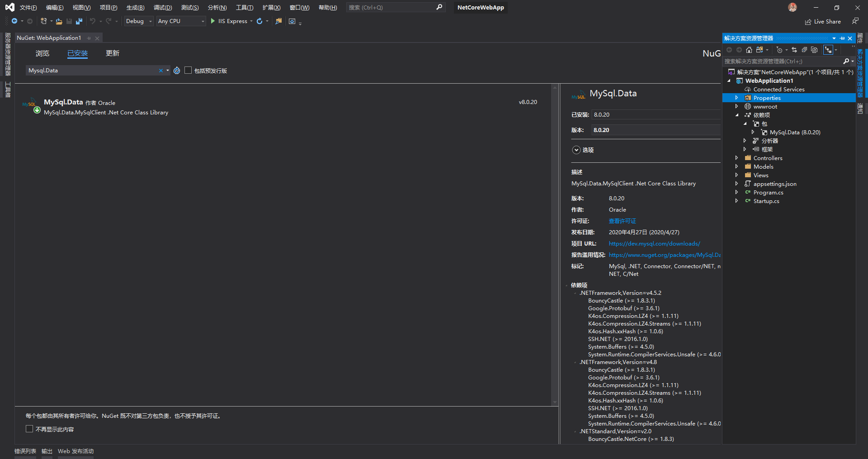Open the 工具(T) Tools menu
The image size is (868, 459).
pos(245,8)
